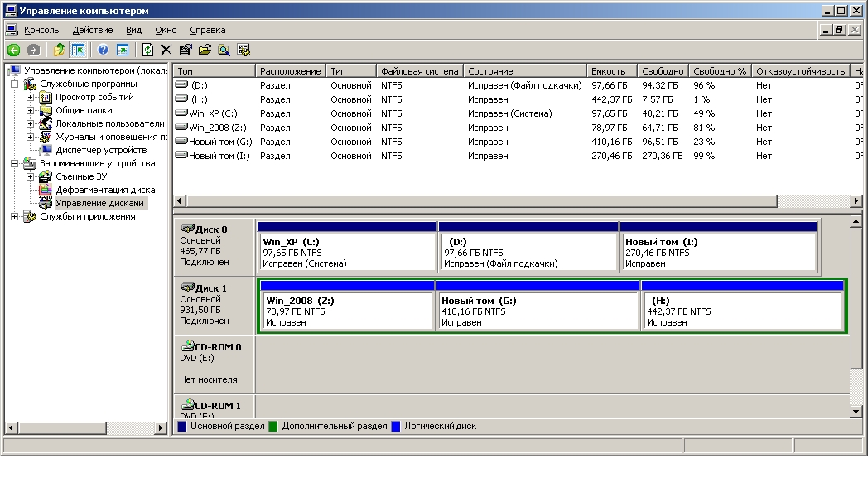Open the Действие menu
Viewport: 868px width, 497px height.
92,30
